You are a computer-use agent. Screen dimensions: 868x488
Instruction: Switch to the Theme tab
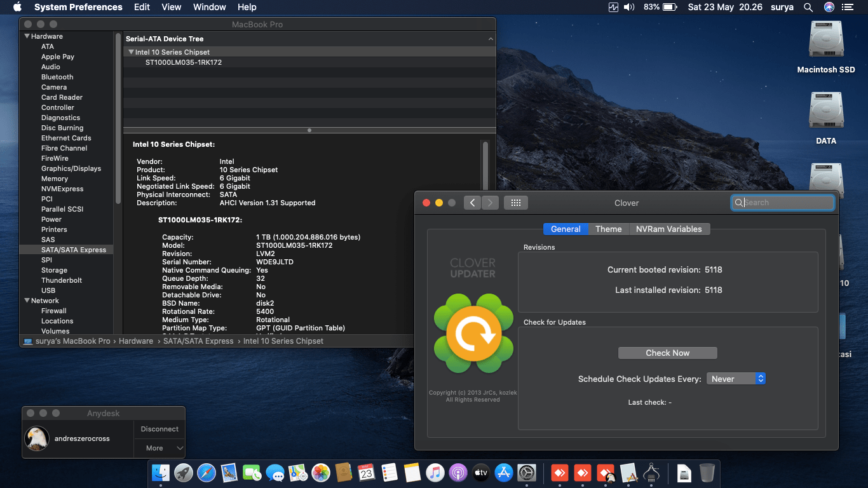click(608, 229)
